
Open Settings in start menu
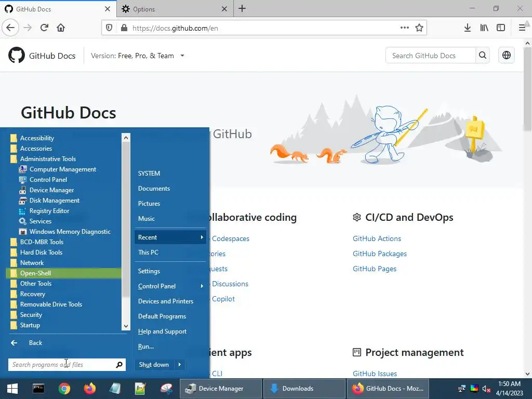point(149,271)
